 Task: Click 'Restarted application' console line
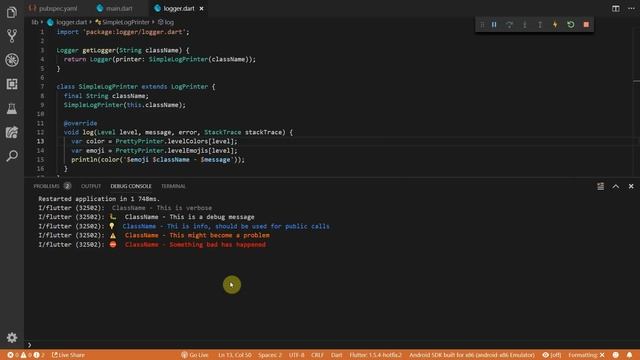click(x=99, y=199)
